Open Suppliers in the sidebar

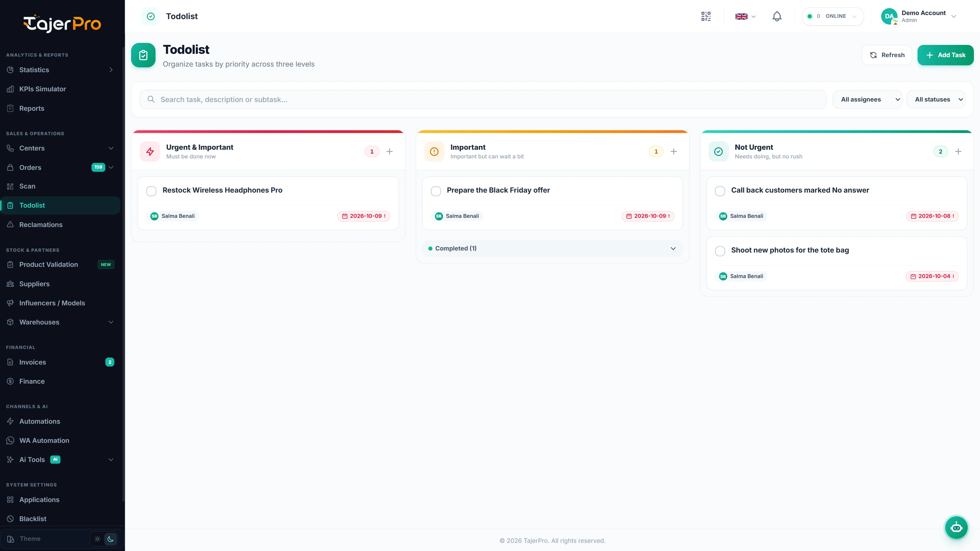coord(60,284)
